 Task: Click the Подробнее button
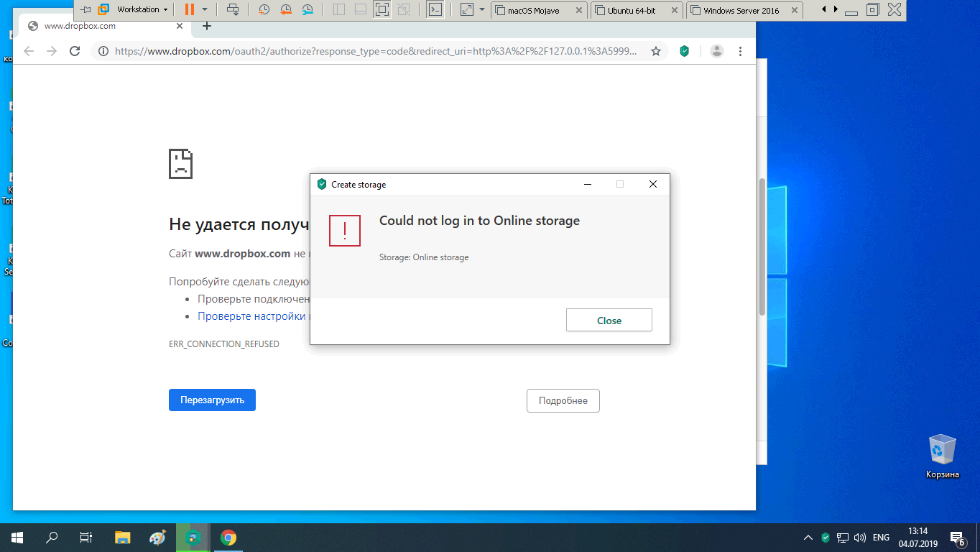[563, 400]
